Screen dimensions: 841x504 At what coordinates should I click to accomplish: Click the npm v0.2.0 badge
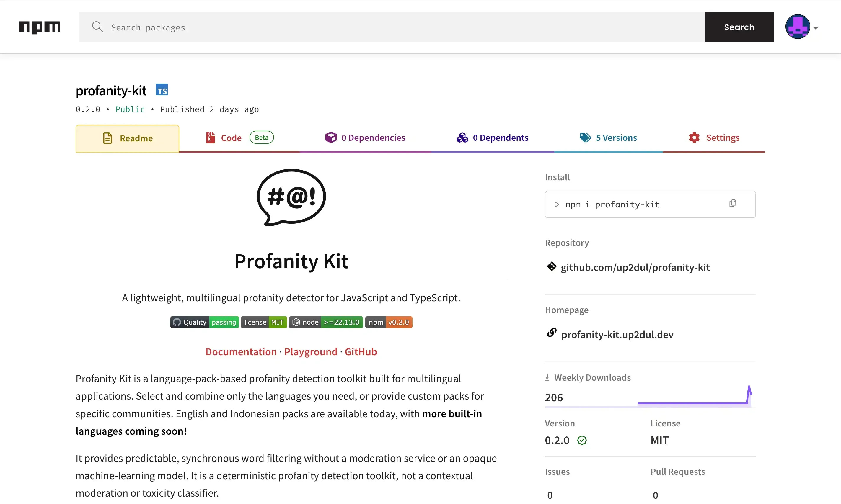(x=389, y=322)
